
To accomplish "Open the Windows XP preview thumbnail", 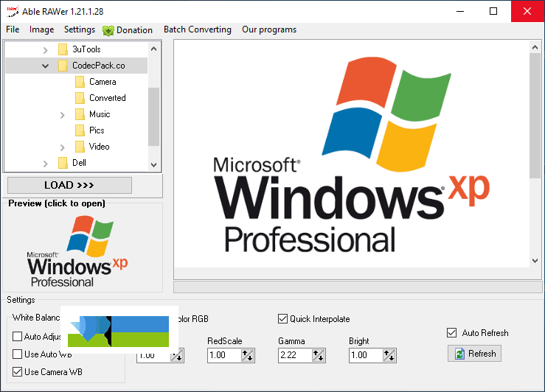I will [x=77, y=251].
